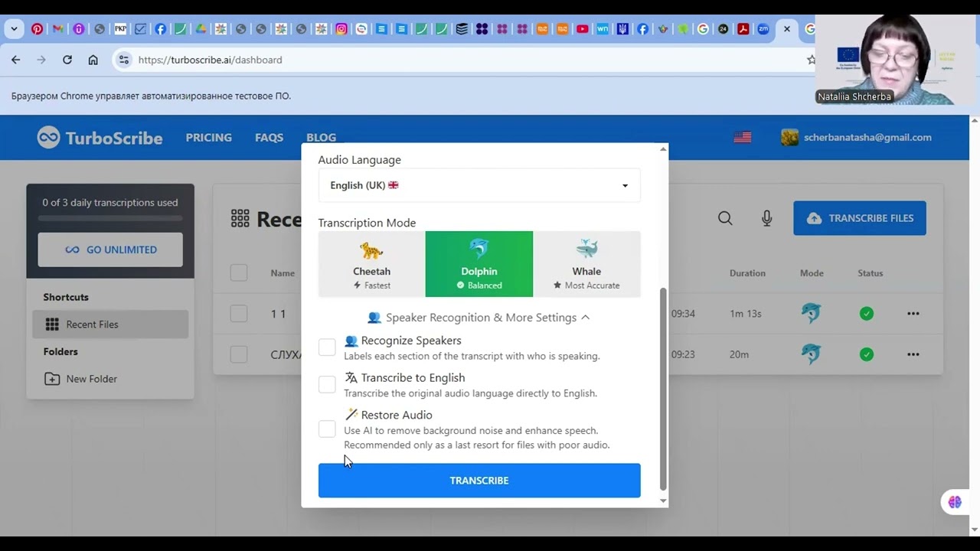Toggle the select-all checkbox in the files table header
980x551 pixels.
pos(239,272)
